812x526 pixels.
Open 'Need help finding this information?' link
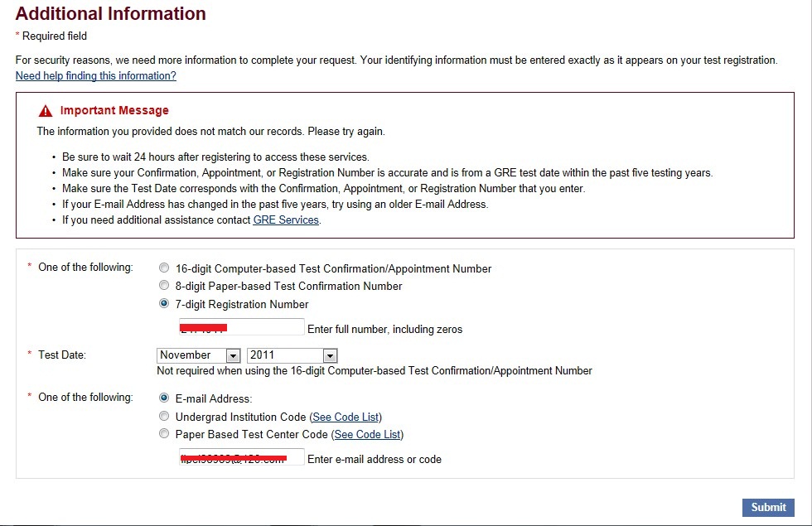(x=96, y=76)
